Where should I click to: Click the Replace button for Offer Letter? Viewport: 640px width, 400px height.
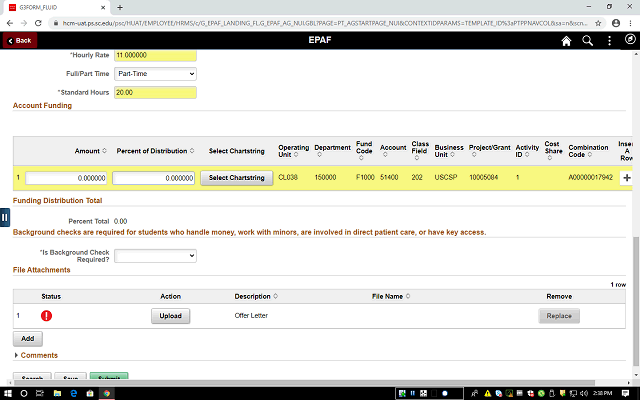(559, 316)
